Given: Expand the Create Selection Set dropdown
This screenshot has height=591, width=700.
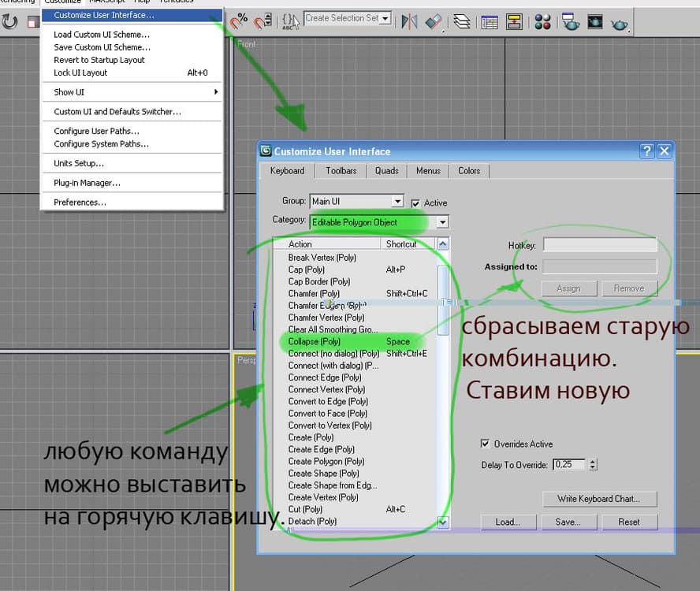Looking at the screenshot, I should pos(386,18).
